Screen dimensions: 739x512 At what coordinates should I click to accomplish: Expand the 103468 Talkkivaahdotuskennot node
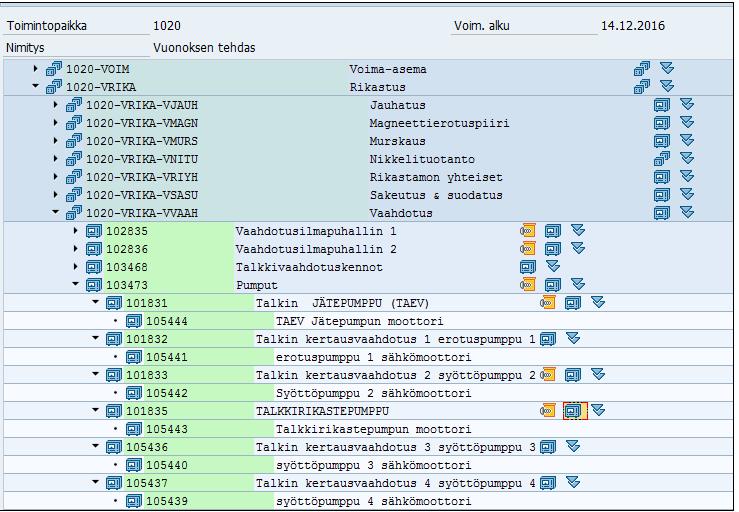coord(76,266)
